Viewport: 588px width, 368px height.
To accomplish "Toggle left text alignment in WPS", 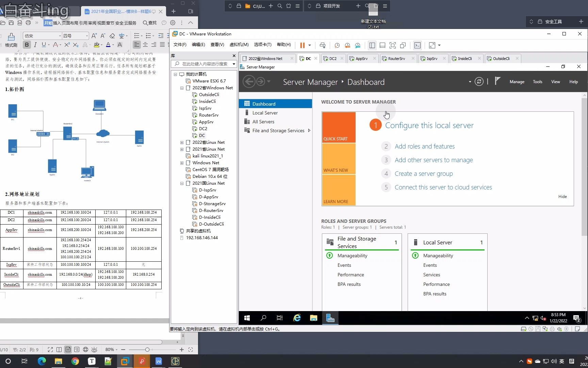I will click(136, 45).
